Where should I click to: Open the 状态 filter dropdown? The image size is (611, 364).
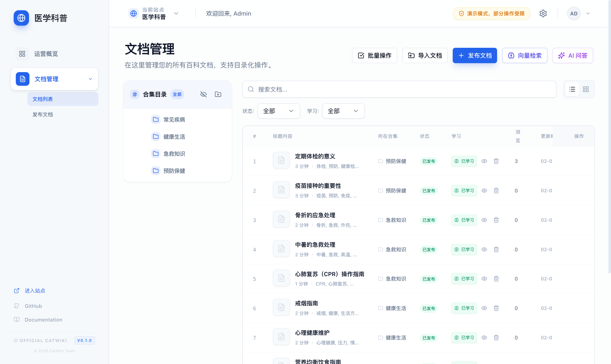tap(279, 111)
